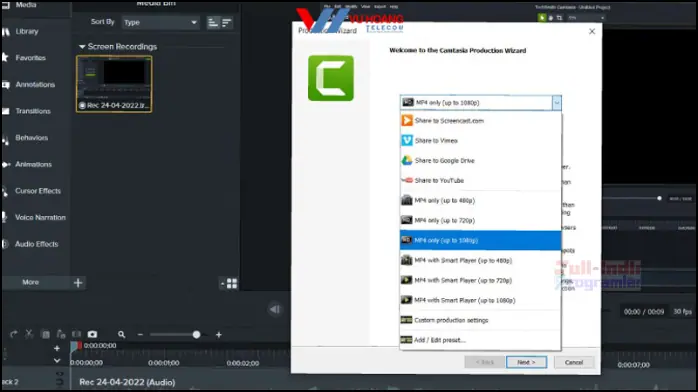Viewport: 698px width, 392px height.
Task: Close the Production Wizard dialog
Action: click(592, 32)
